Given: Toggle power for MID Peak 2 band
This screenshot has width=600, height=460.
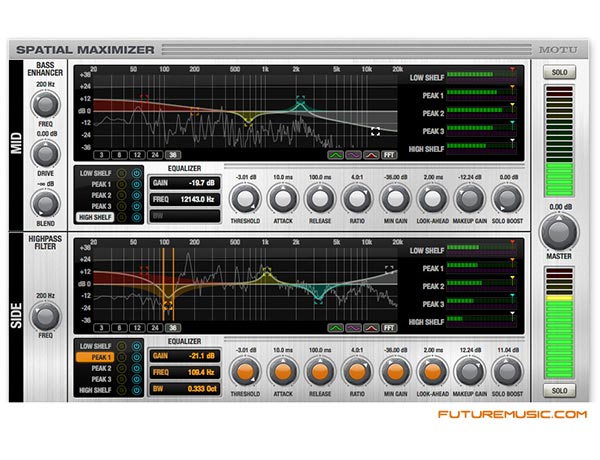Looking at the screenshot, I should point(136,196).
